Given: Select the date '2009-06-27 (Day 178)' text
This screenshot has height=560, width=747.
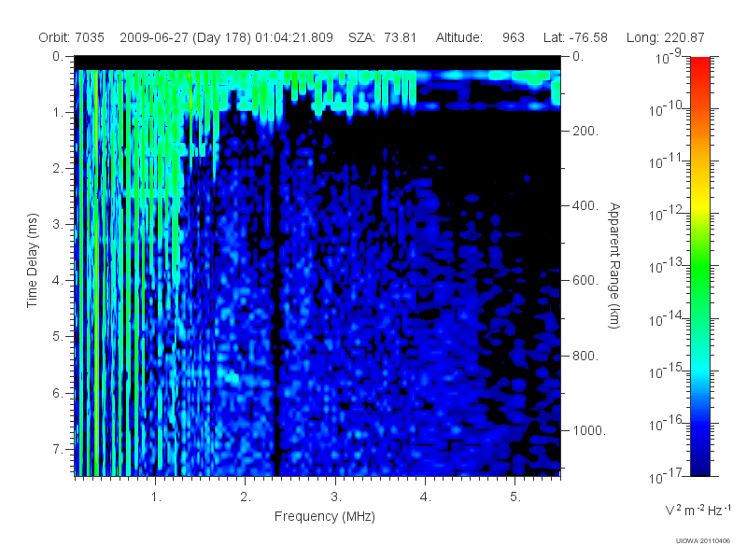Looking at the screenshot, I should (185, 37).
